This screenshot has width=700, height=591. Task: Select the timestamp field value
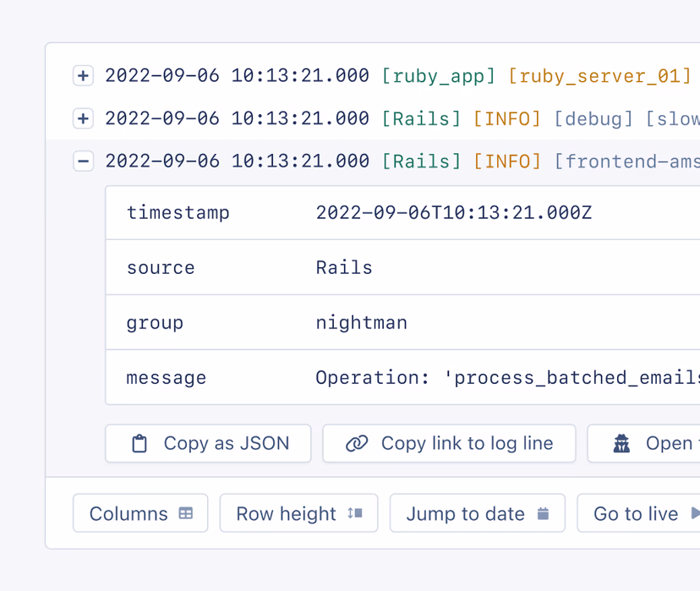(453, 212)
